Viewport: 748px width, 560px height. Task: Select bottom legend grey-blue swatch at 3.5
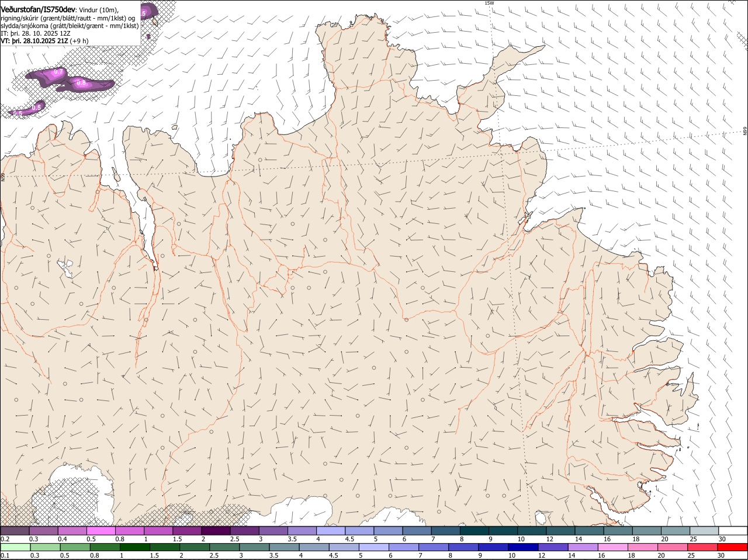(284, 547)
